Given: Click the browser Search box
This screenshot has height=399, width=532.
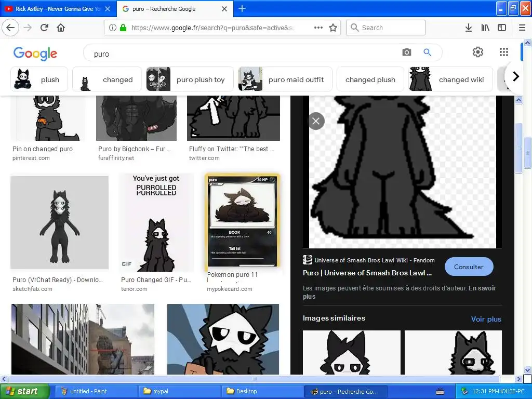Looking at the screenshot, I should (386, 28).
